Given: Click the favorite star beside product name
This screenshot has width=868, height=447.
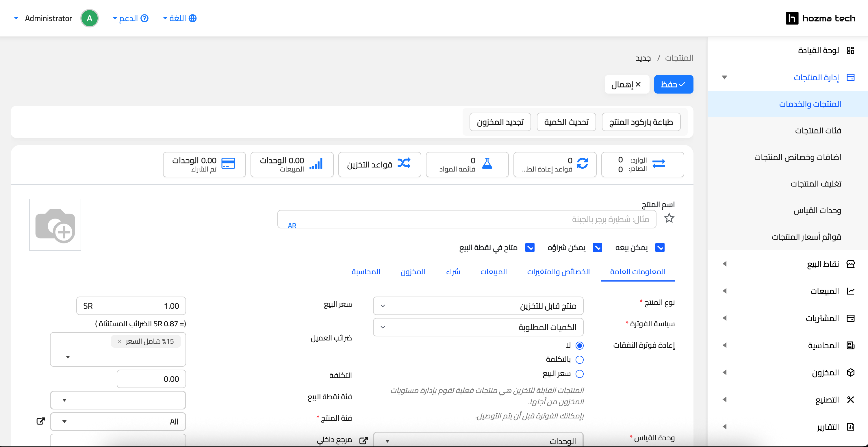Looking at the screenshot, I should pyautogui.click(x=669, y=218).
